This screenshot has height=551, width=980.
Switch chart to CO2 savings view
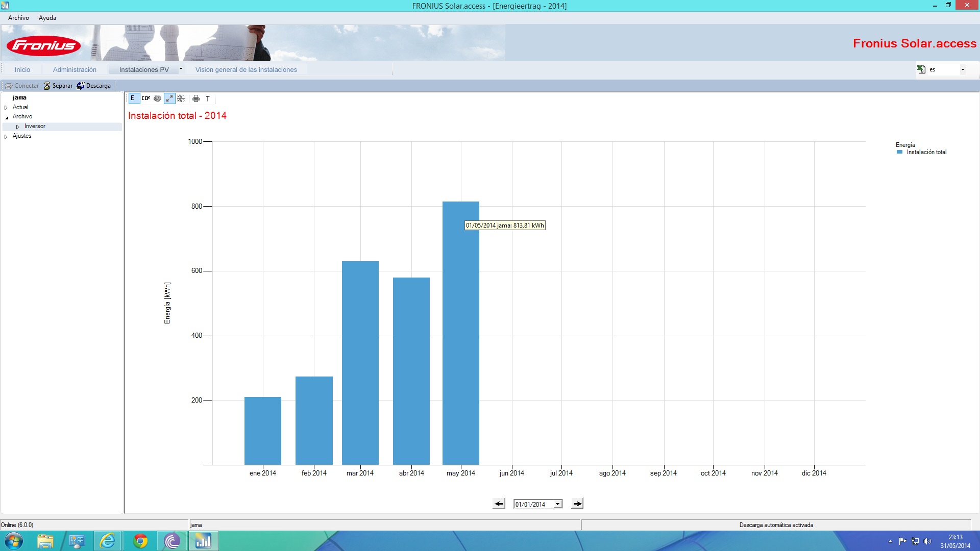(x=145, y=98)
